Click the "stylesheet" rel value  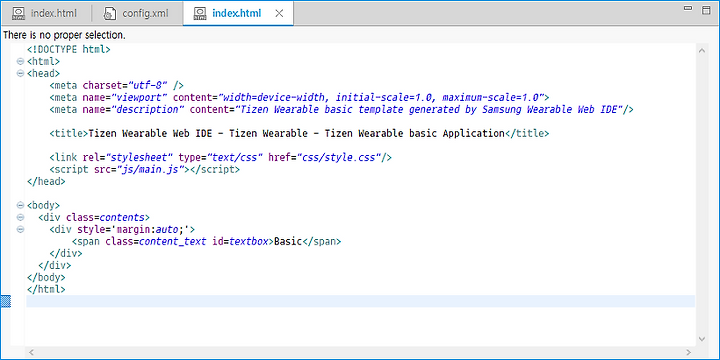pyautogui.click(x=139, y=157)
